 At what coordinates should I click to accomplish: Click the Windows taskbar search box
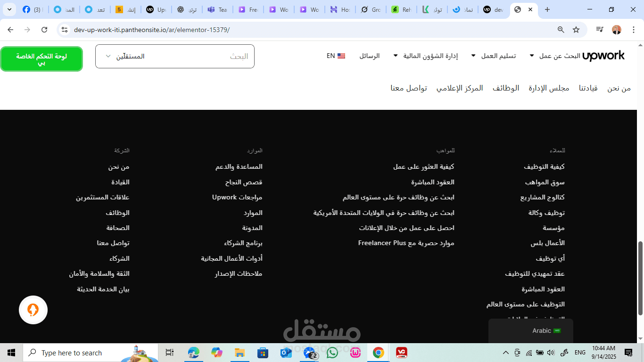tap(91, 353)
